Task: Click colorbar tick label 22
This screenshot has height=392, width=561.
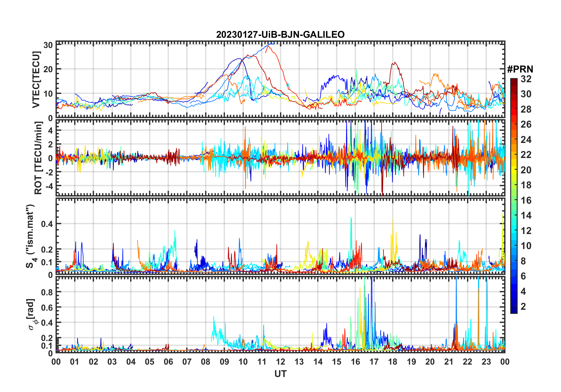Action: [526, 155]
